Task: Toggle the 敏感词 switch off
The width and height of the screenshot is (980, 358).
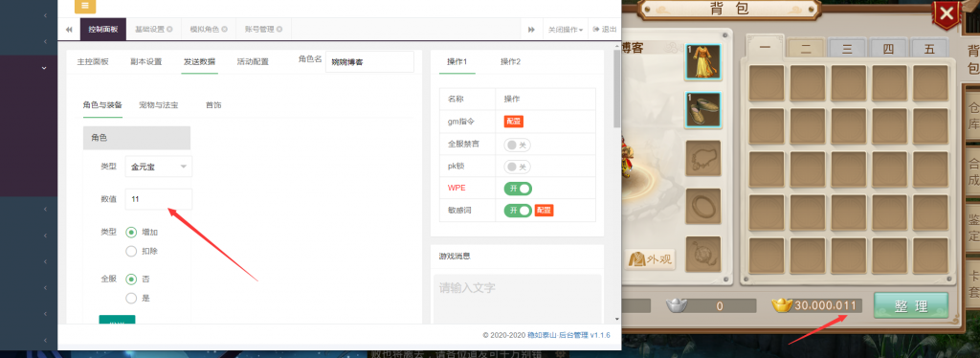Action: 518,211
